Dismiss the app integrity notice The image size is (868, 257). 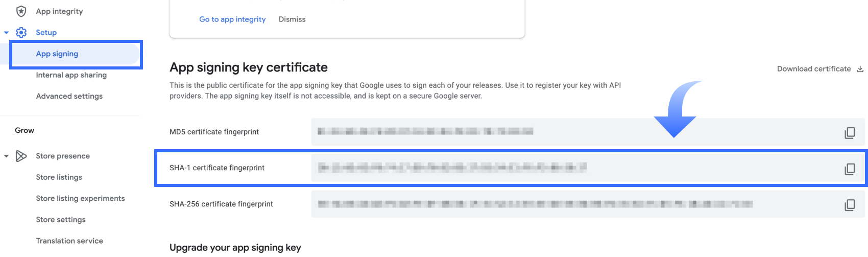[x=292, y=19]
